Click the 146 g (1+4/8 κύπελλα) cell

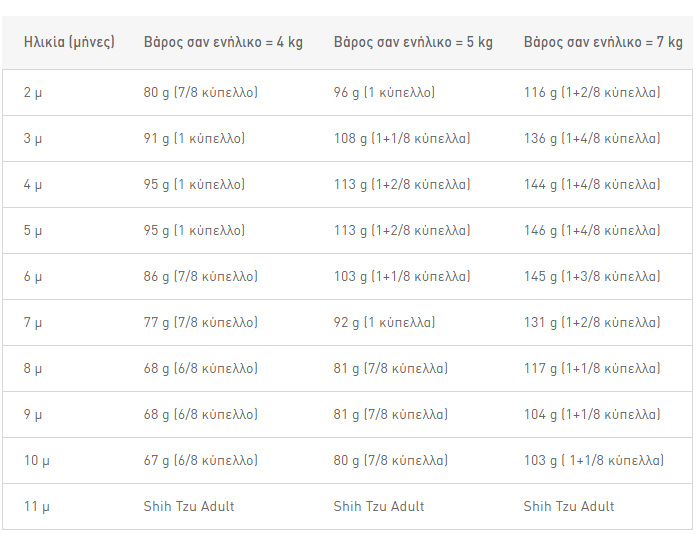coord(592,230)
